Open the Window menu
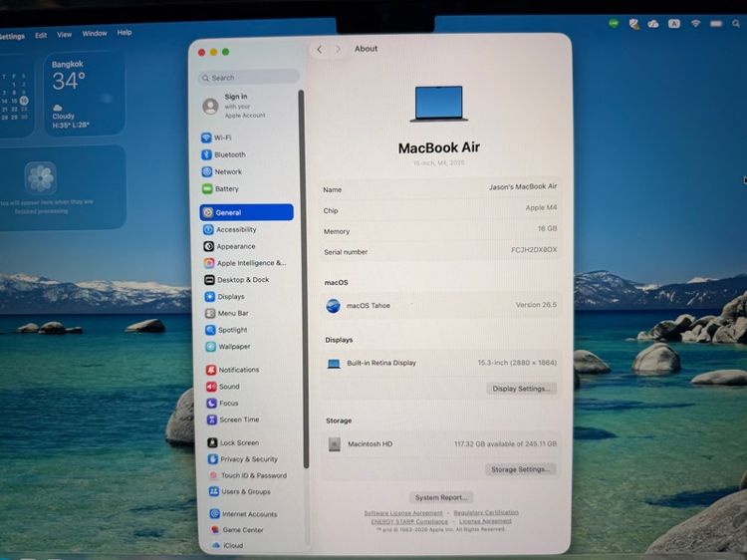The image size is (747, 560). pos(95,33)
